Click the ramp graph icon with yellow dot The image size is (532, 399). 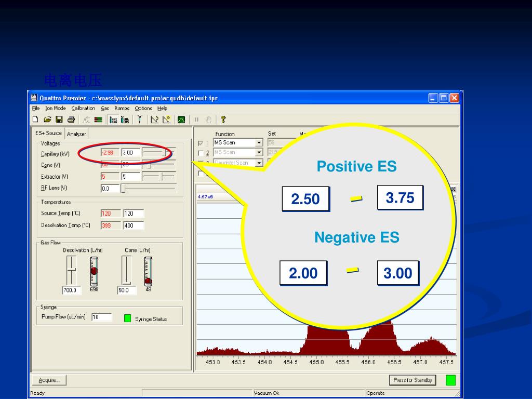pos(166,119)
